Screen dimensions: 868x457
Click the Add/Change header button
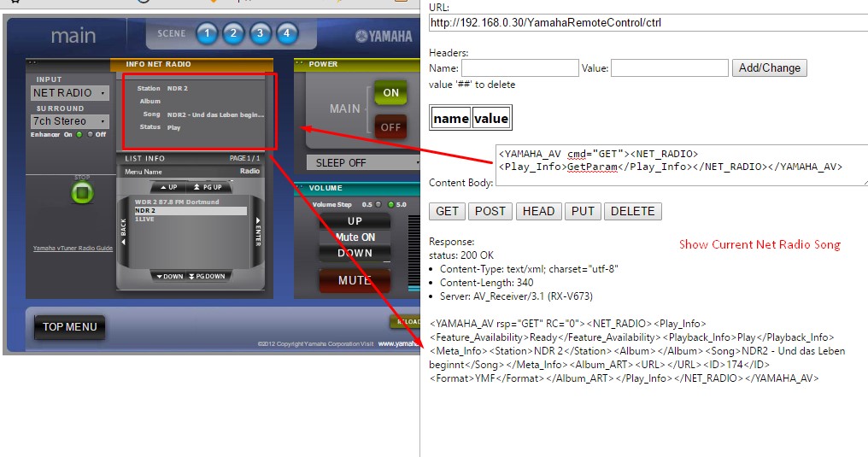(770, 68)
